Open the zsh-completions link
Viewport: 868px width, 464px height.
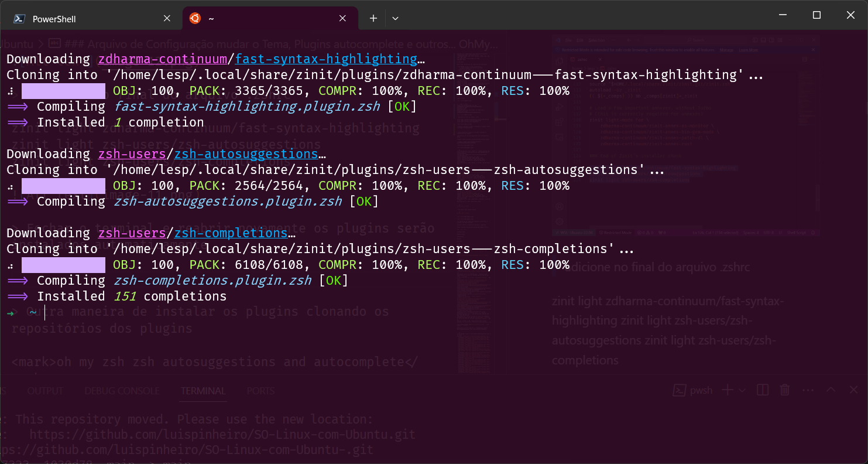click(x=231, y=233)
